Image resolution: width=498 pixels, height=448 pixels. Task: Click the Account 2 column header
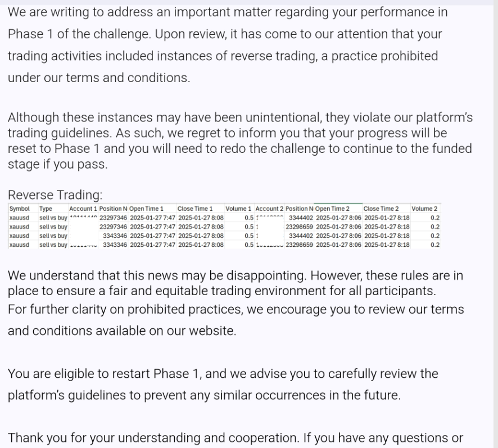tap(270, 209)
